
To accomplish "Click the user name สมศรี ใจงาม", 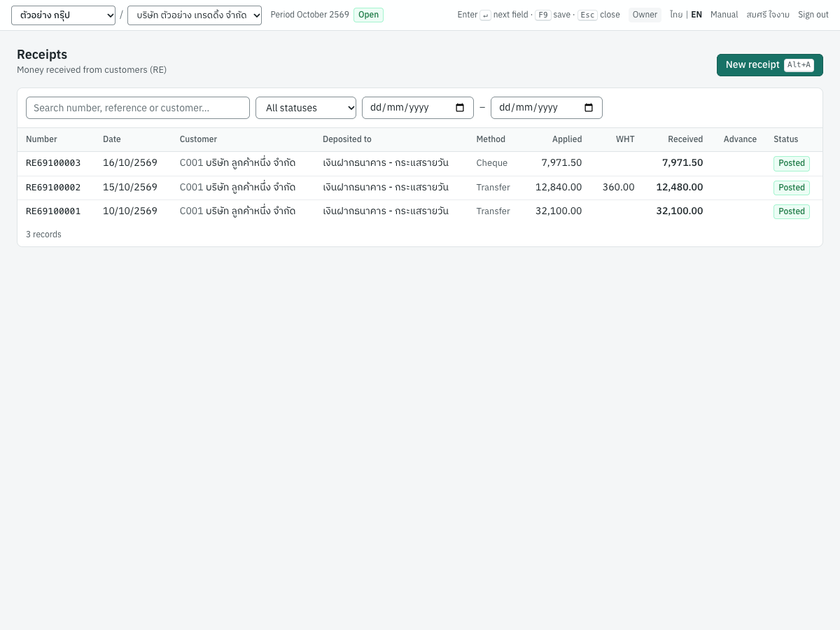I will click(x=768, y=15).
